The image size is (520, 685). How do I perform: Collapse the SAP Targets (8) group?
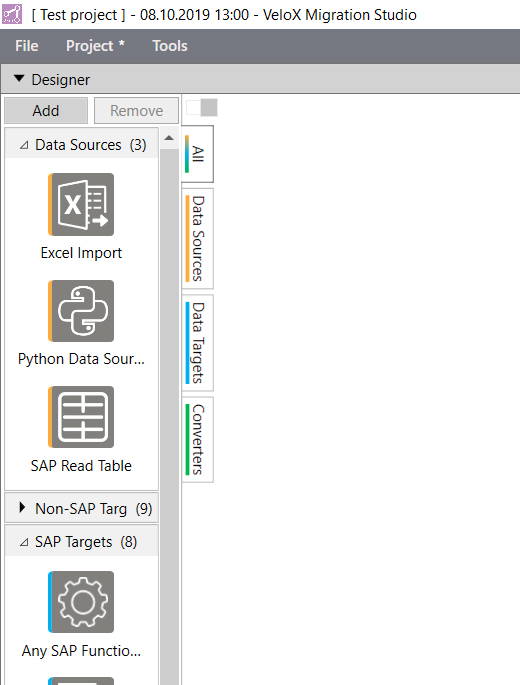click(24, 542)
